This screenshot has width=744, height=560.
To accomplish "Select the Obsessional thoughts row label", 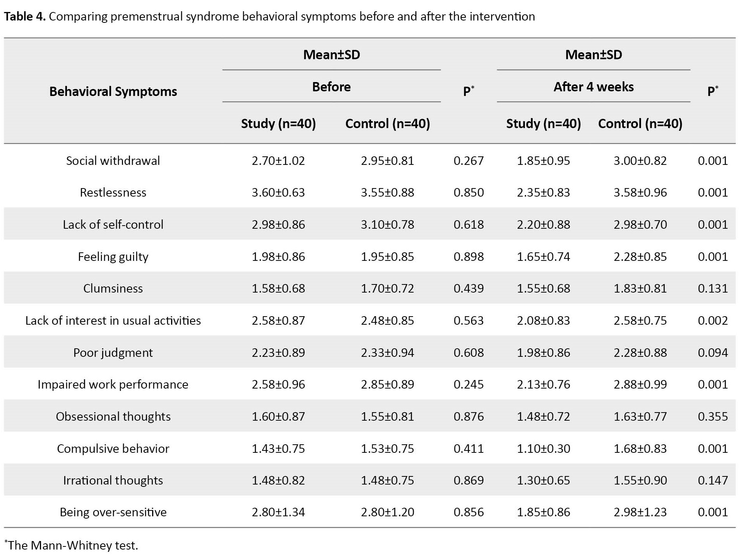I will (x=113, y=416).
